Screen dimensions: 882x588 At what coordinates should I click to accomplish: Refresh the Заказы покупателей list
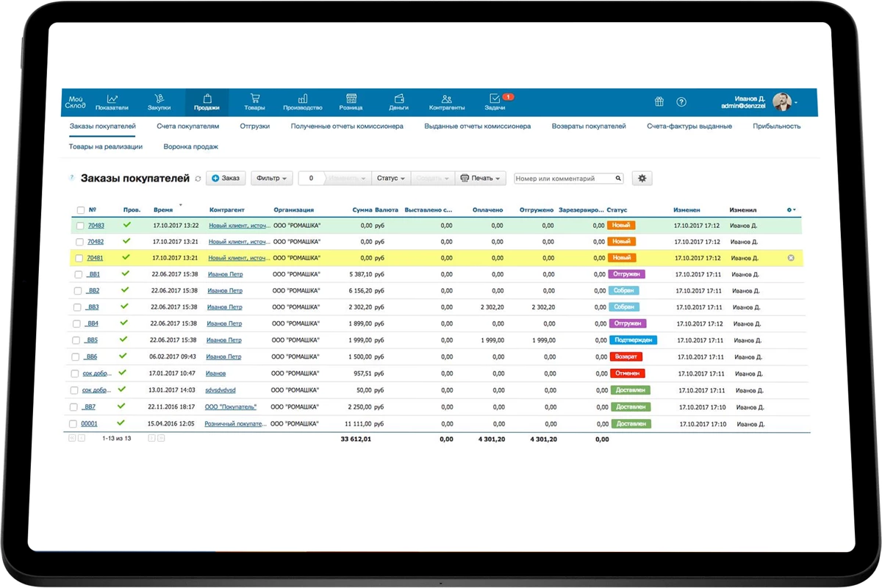tap(198, 179)
